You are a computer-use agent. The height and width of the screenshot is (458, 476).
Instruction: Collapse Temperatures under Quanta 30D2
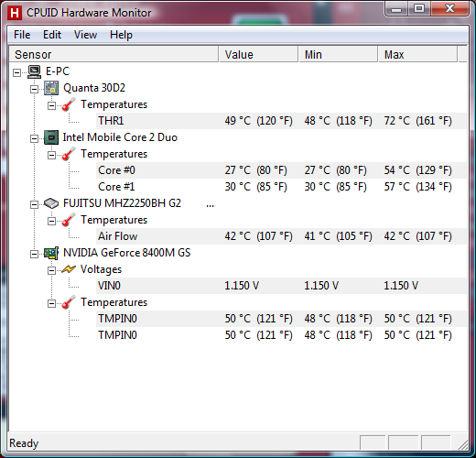tap(51, 105)
